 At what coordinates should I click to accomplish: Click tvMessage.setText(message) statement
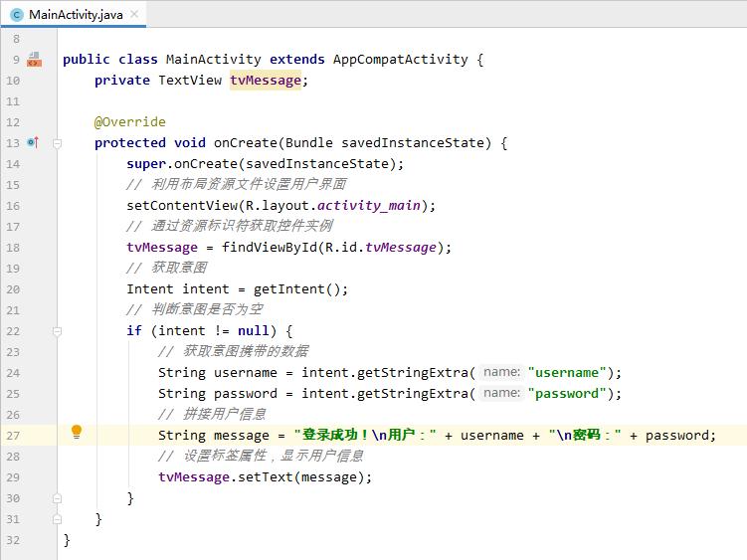point(265,477)
